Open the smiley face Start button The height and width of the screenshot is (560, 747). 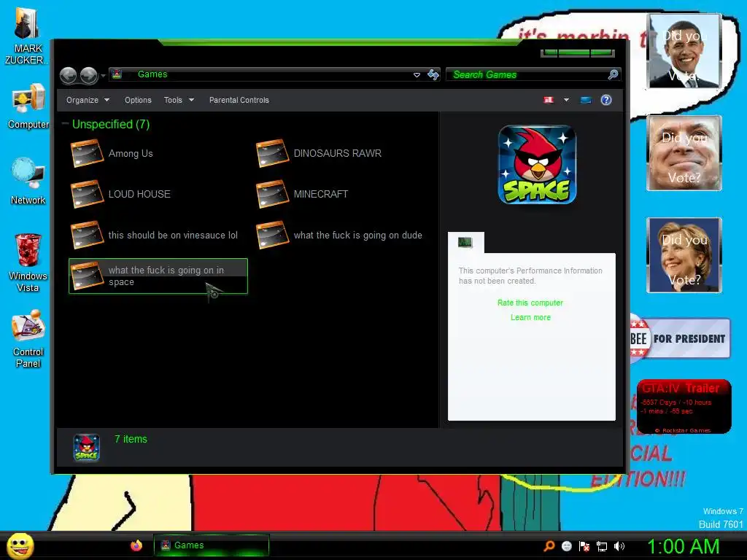pos(20,545)
